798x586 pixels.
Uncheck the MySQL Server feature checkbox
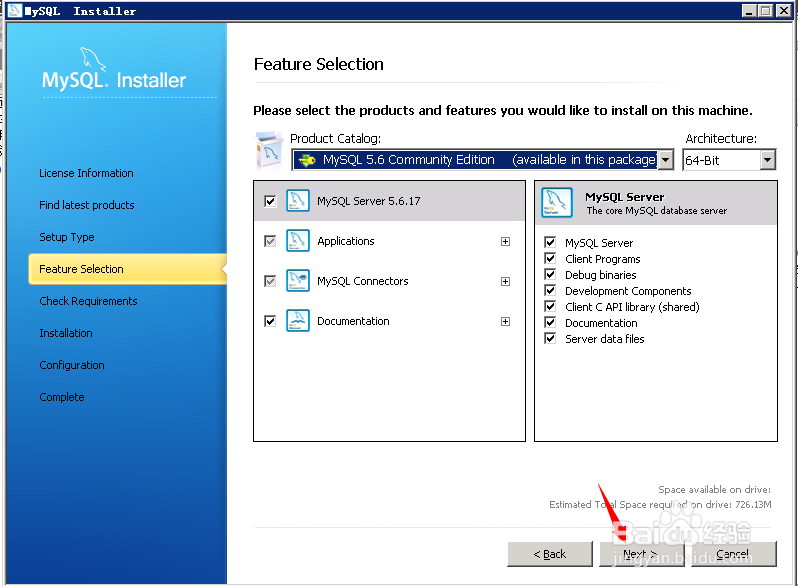(x=550, y=242)
